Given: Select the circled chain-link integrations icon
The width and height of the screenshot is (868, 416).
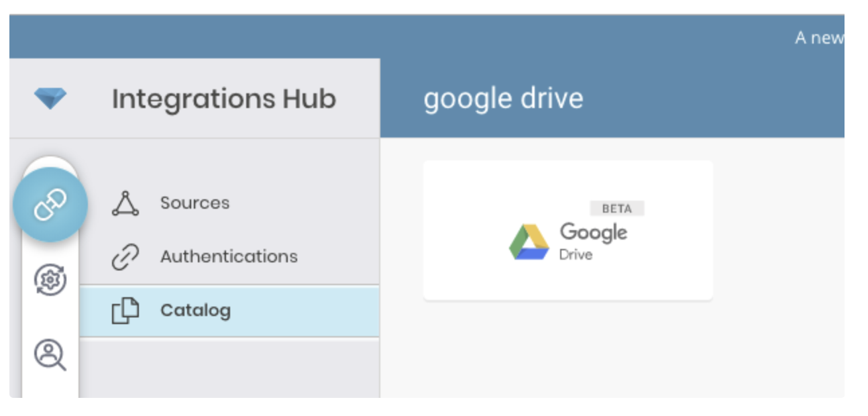Looking at the screenshot, I should [50, 205].
